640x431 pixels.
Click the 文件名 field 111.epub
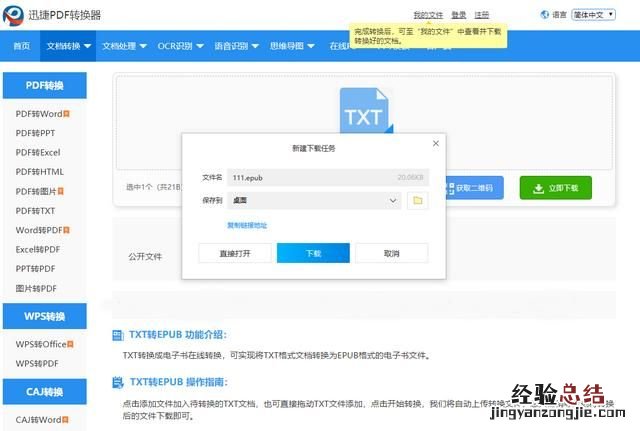pos(328,178)
